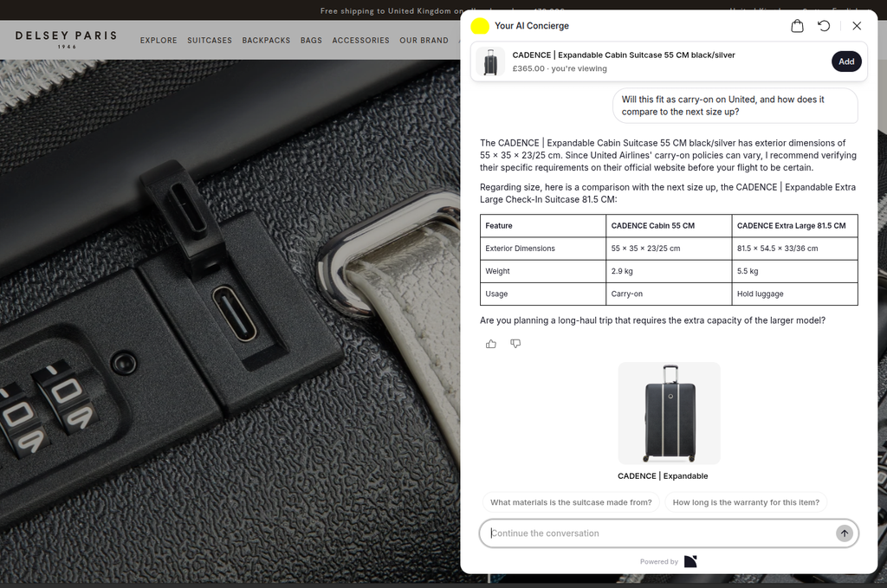Screen dimensions: 887x588
Task: Open the SUITCASES menu
Action: pos(210,40)
